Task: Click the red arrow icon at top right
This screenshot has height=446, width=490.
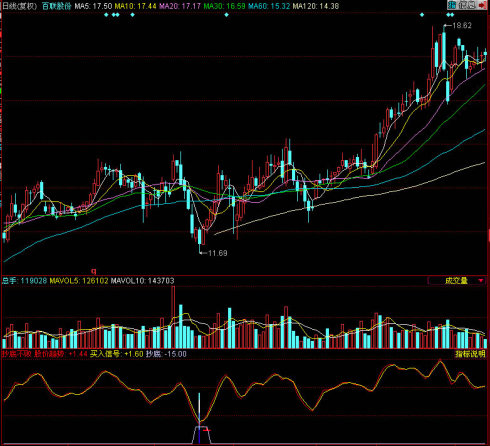Action: point(482,5)
